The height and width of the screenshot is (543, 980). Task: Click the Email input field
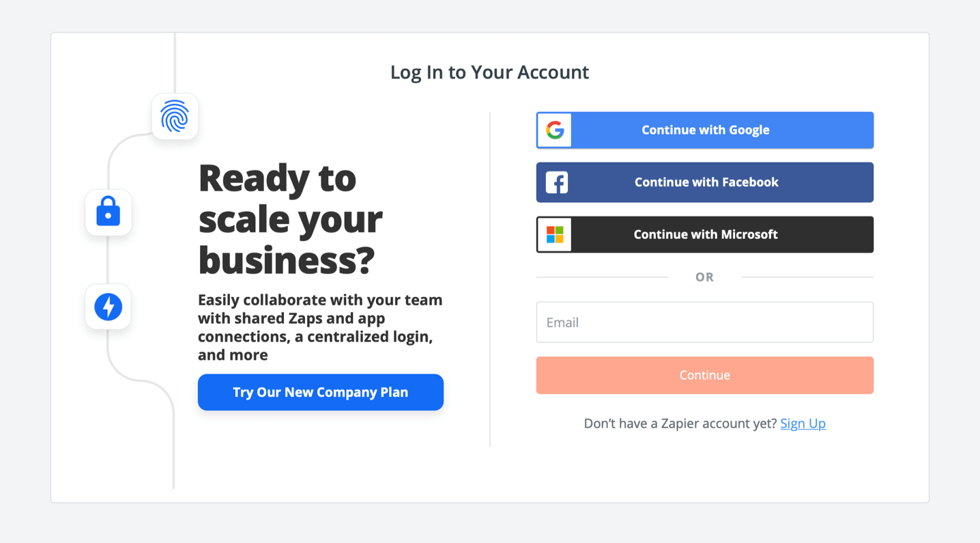(704, 322)
